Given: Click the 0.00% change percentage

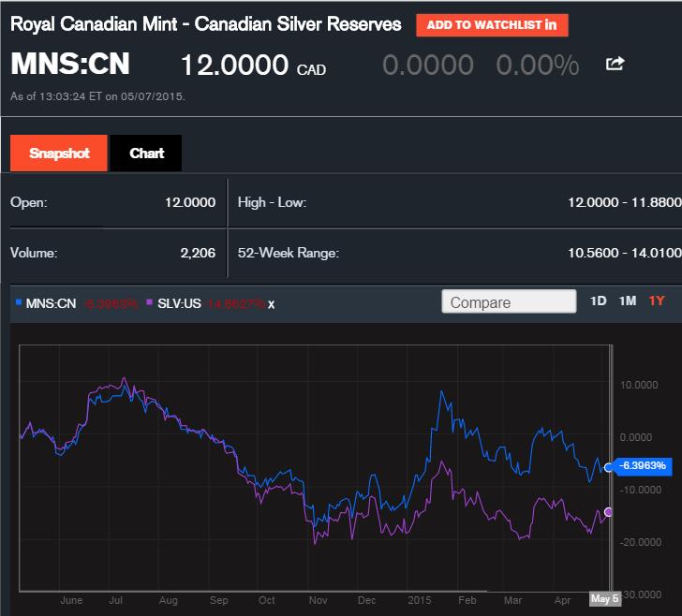Looking at the screenshot, I should (x=537, y=66).
